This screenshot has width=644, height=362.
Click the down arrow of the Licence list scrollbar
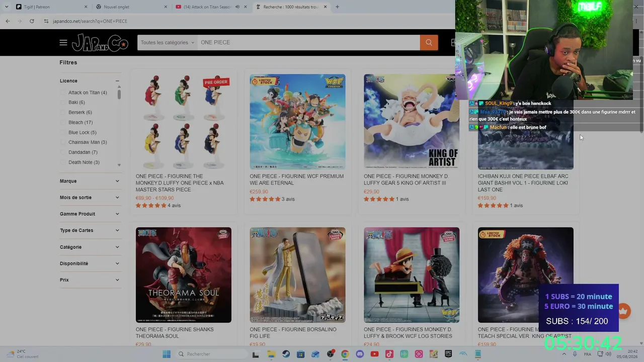[119, 165]
